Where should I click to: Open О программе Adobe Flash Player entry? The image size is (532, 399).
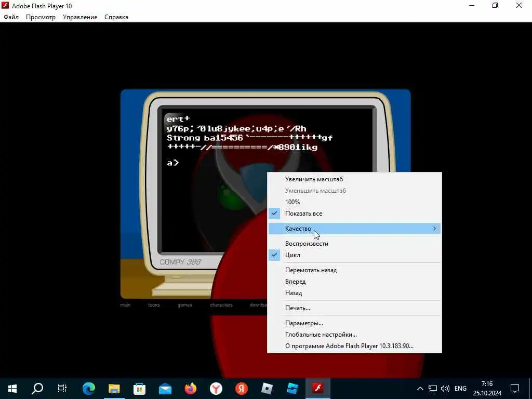pos(354,346)
